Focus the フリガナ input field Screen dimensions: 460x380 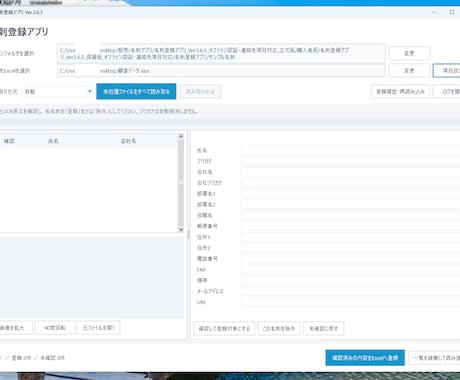coord(351,161)
